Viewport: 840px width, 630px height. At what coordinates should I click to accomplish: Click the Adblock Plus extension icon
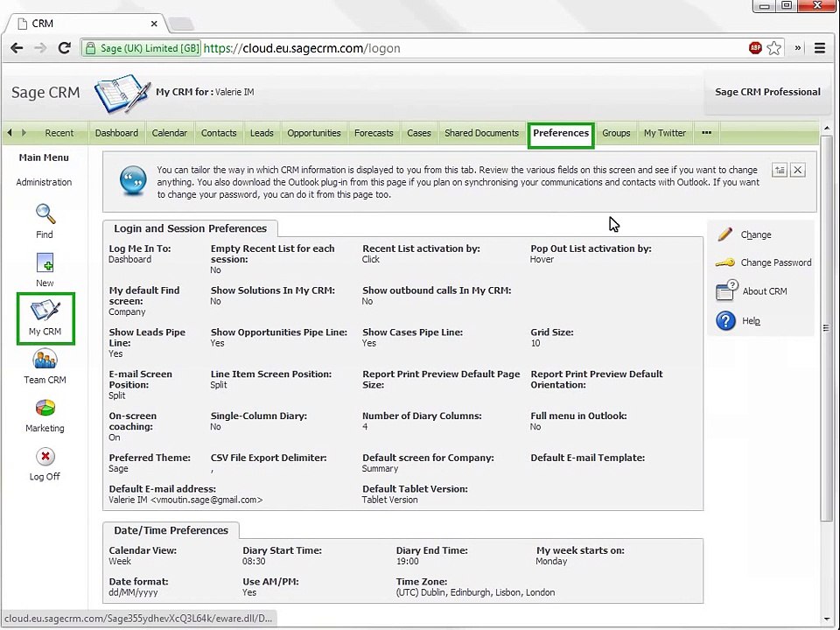point(755,48)
